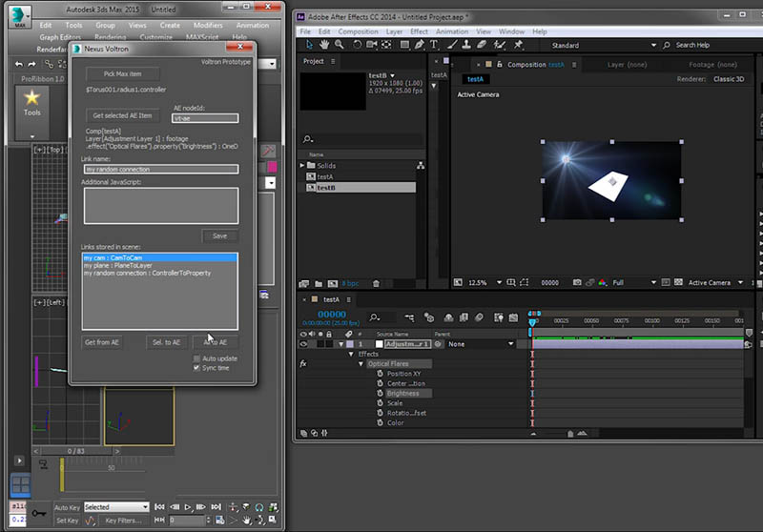The height and width of the screenshot is (532, 763).
Task: Click the Get selected AE Item button
Action: [122, 115]
